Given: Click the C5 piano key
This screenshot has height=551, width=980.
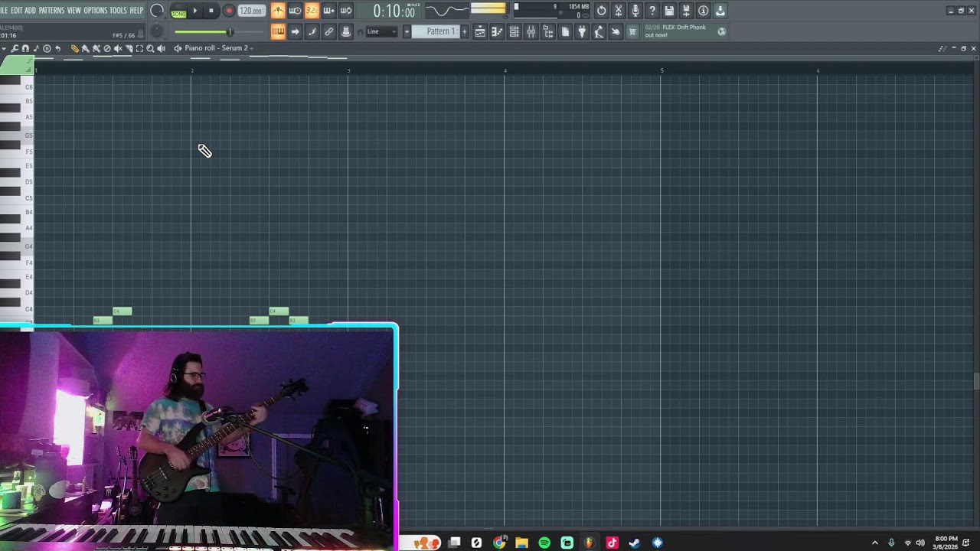Looking at the screenshot, I should (17, 197).
